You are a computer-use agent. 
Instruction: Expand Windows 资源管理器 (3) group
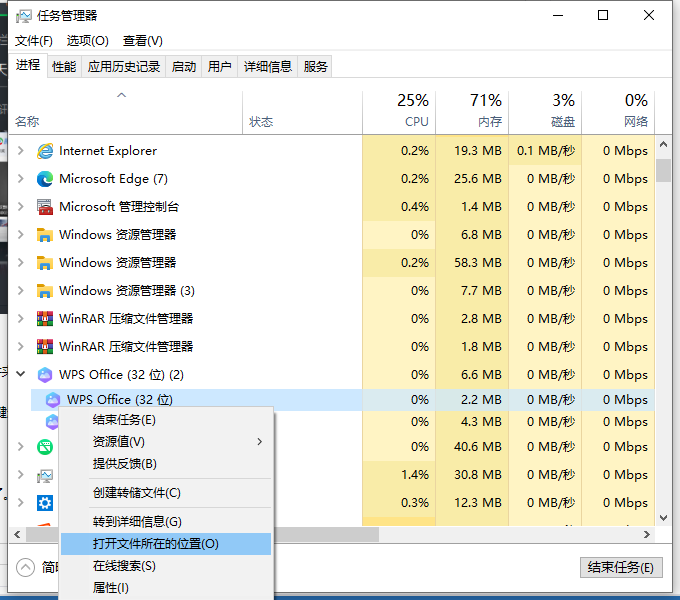click(20, 290)
